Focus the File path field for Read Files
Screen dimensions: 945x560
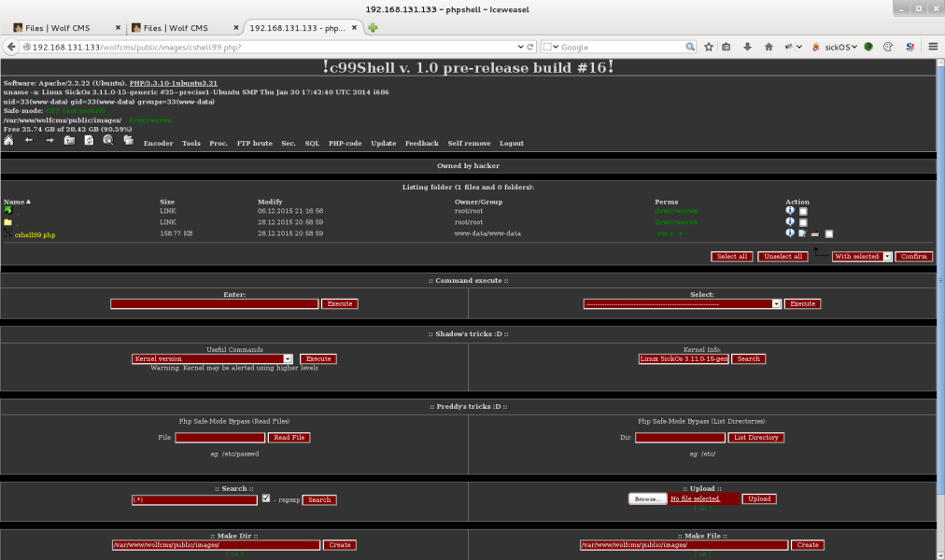(x=220, y=438)
